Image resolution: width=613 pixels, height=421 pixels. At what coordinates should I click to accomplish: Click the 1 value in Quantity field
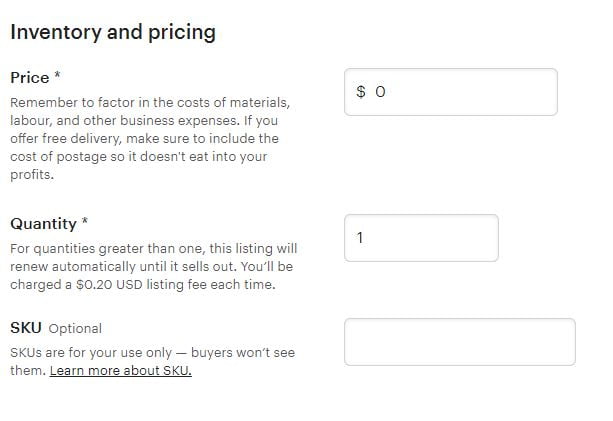[360, 238]
